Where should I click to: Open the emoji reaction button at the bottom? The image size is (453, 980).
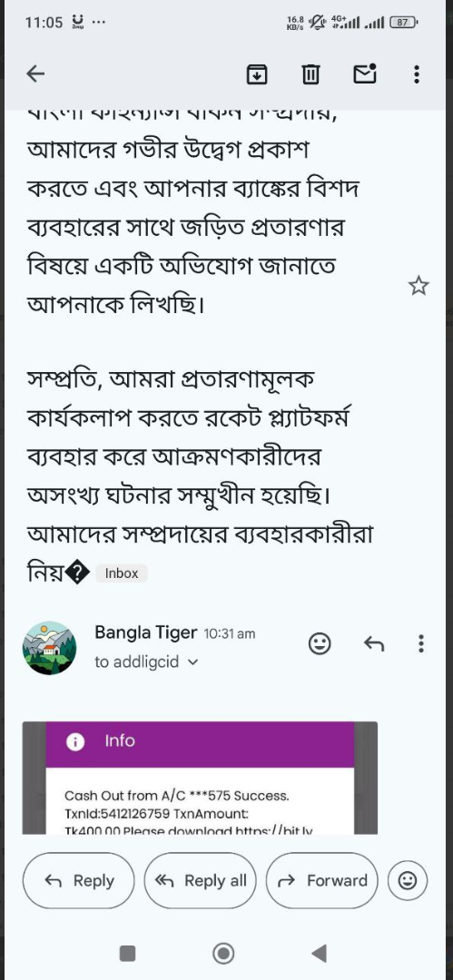point(408,880)
